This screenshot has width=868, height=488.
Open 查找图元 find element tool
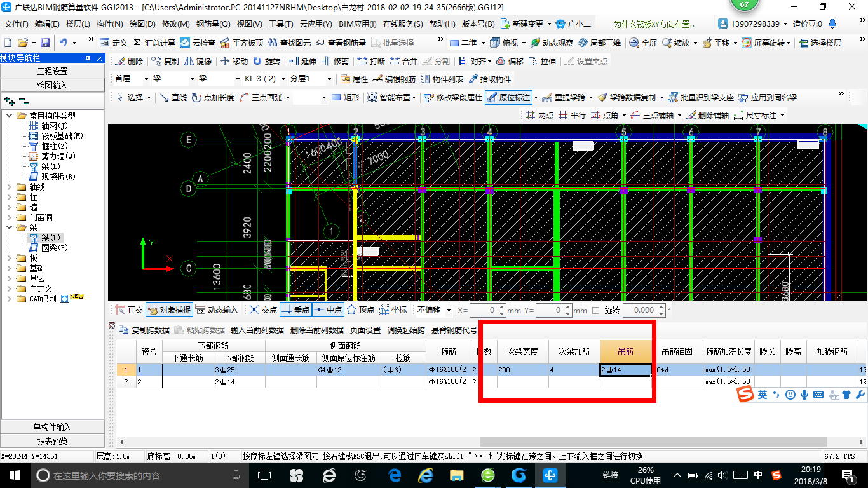coord(289,43)
